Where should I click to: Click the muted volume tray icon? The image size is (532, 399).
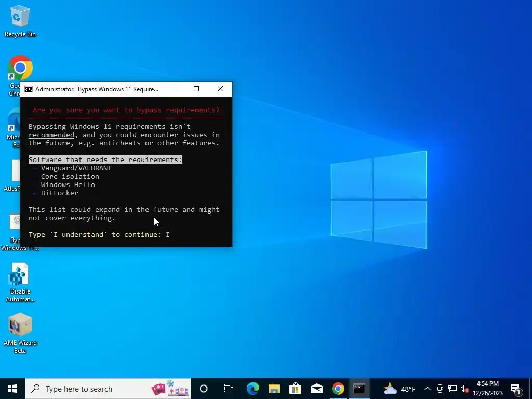coord(464,389)
